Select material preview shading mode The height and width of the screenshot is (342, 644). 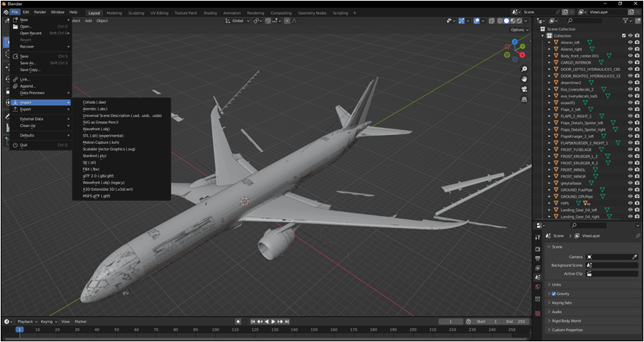pos(513,21)
